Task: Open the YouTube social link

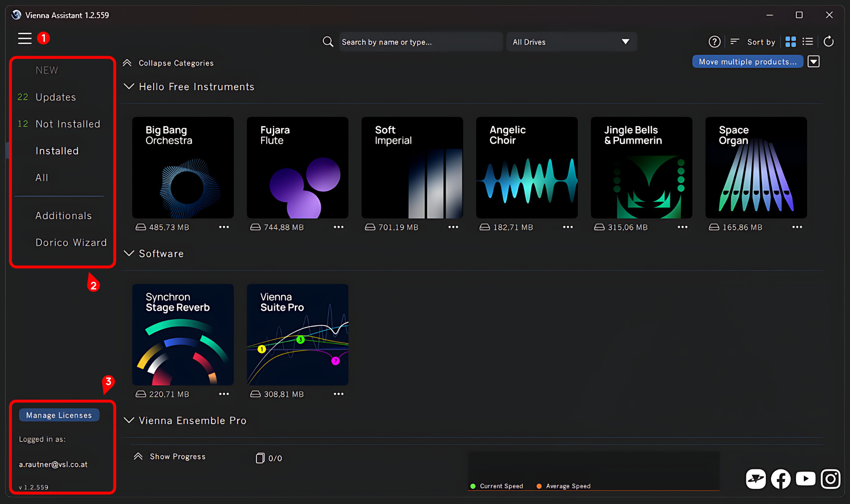Action: pos(806,479)
